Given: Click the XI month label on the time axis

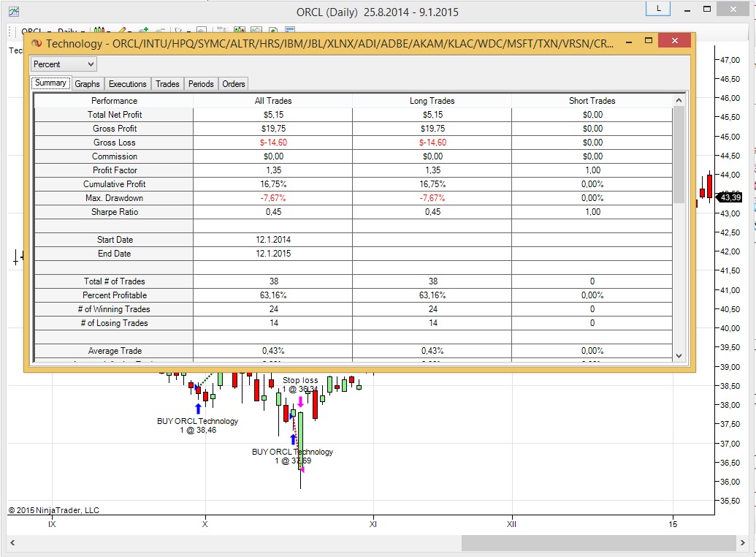Looking at the screenshot, I should coord(373,524).
